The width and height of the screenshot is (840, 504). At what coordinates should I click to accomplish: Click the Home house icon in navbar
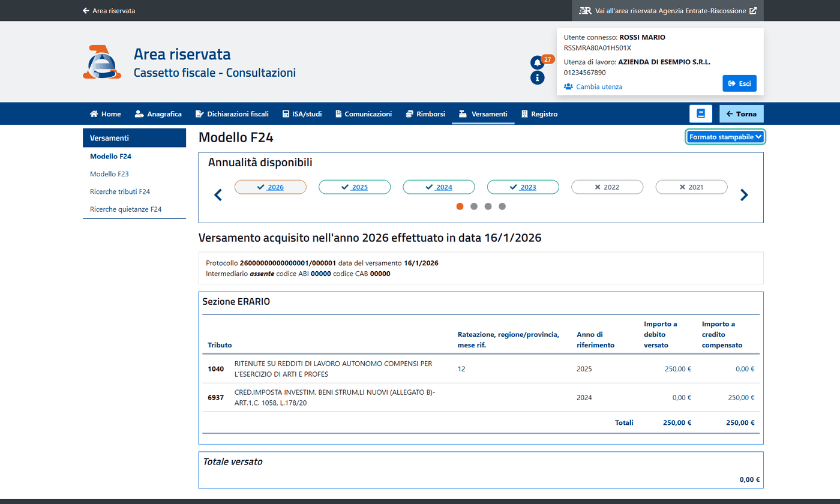click(94, 114)
